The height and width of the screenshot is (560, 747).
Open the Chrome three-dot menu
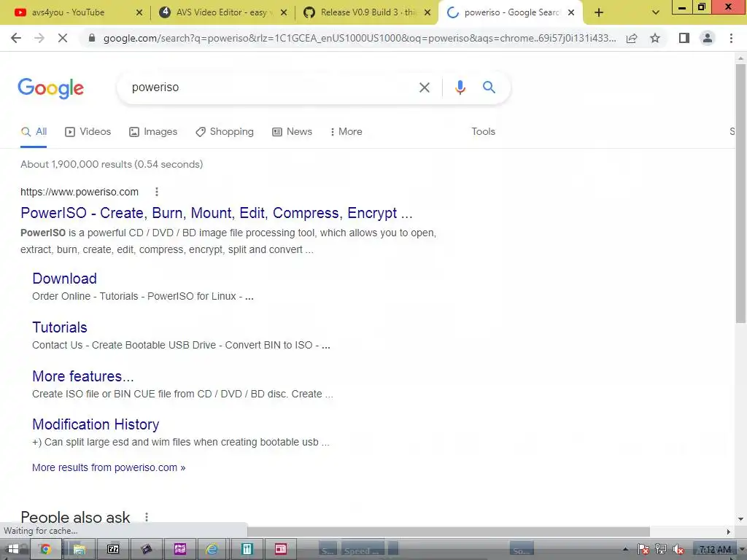pyautogui.click(x=731, y=38)
